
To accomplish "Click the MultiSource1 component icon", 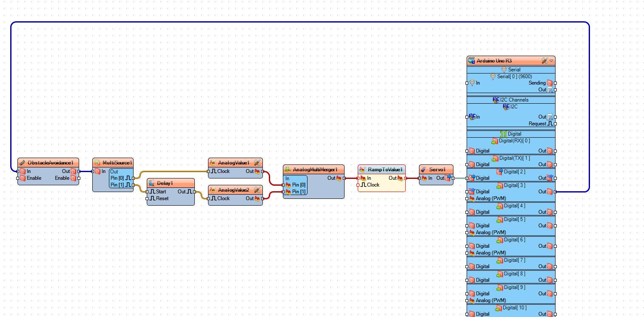I will (97, 163).
